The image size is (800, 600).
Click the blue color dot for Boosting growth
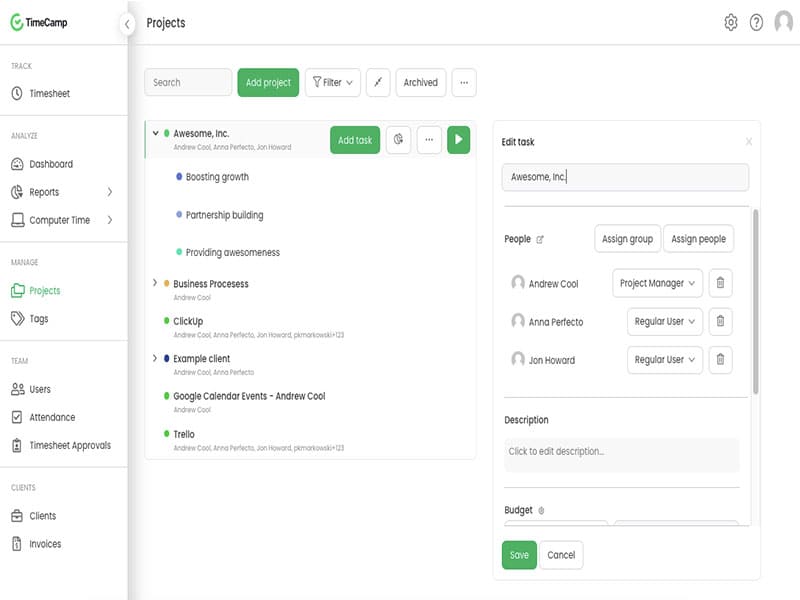click(x=179, y=177)
